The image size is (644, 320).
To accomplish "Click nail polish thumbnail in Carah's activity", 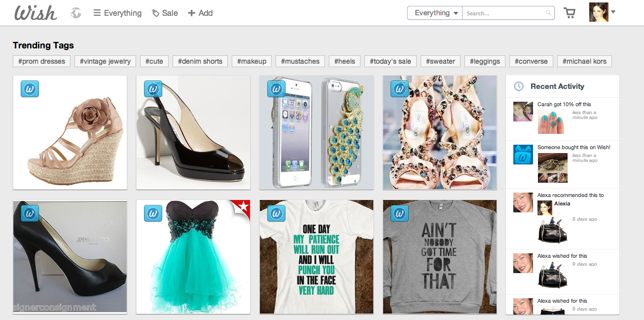I will point(552,121).
